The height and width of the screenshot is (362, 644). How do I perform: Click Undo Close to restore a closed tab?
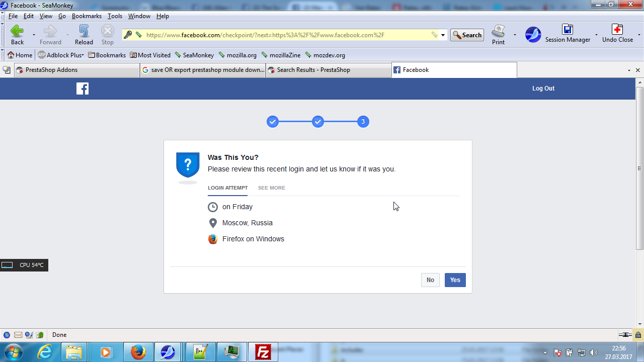click(x=617, y=35)
